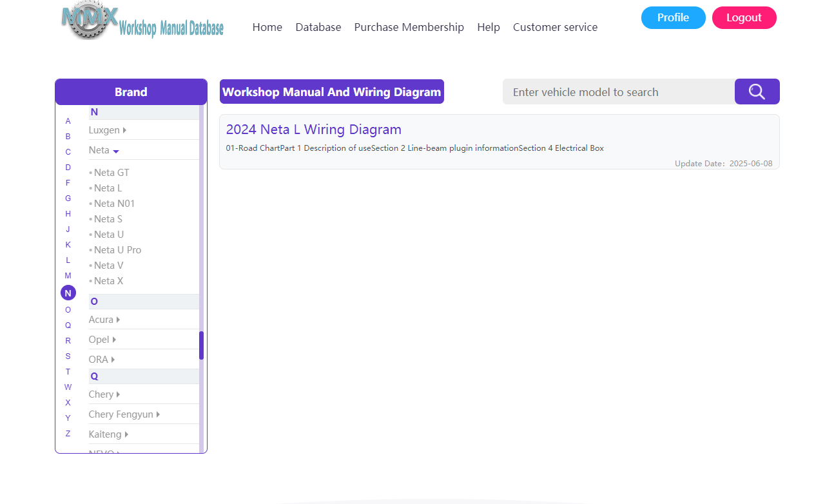The image size is (825, 504).
Task: Open the 2024 Neta L Wiring Diagram link
Action: point(314,130)
